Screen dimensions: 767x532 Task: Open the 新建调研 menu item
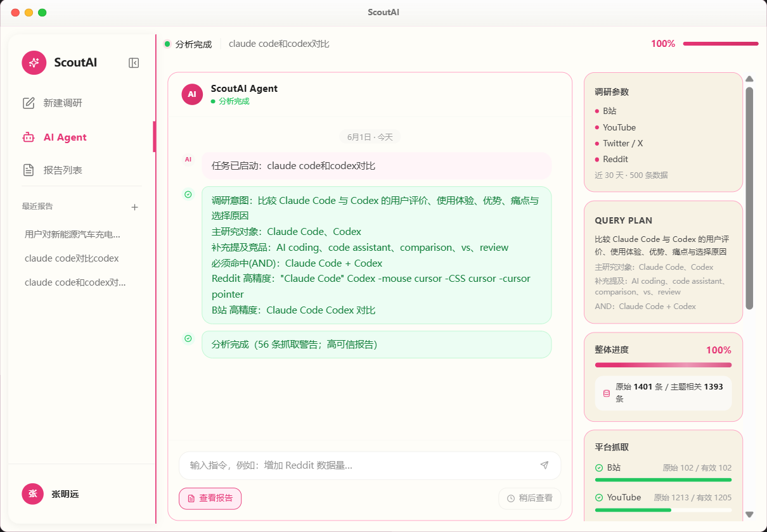(81, 103)
